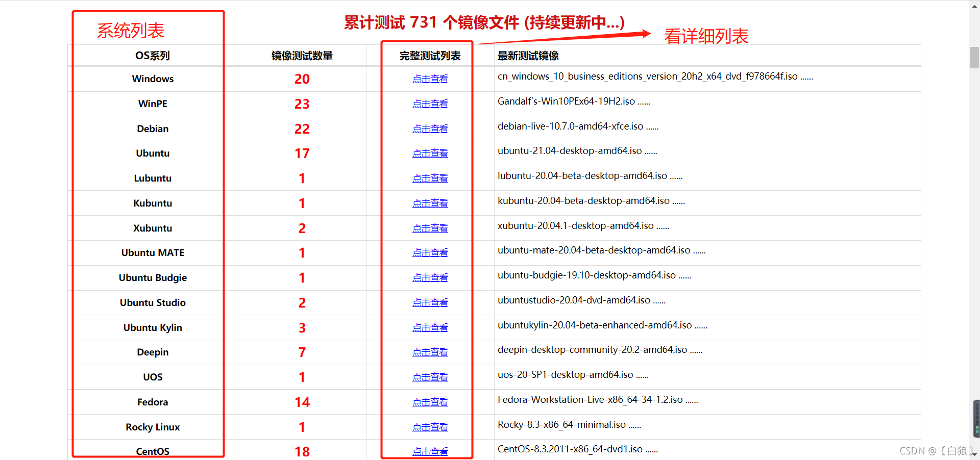Select the Lubuntu OS name cell
Screen dimensions: 980x460
click(153, 178)
